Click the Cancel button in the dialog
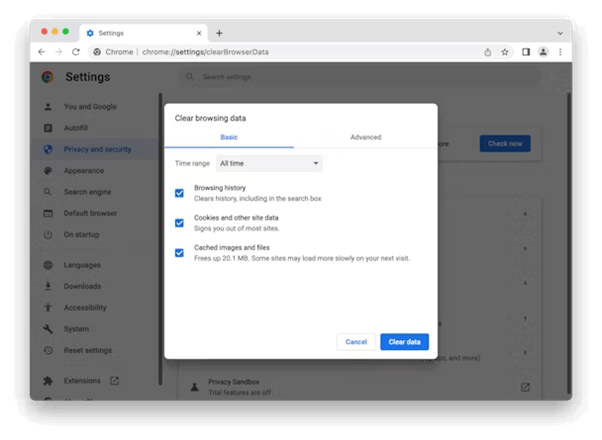The image size is (602, 440). pos(356,342)
